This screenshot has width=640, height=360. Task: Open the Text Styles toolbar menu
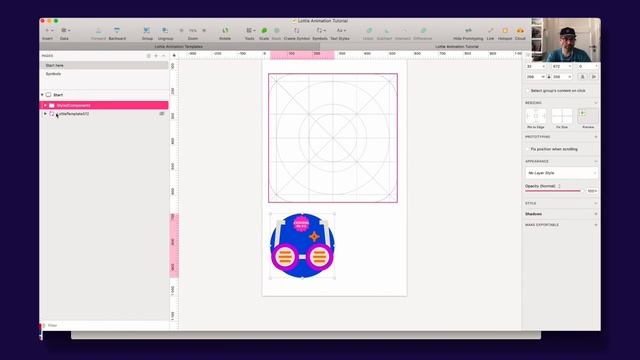coord(340,31)
